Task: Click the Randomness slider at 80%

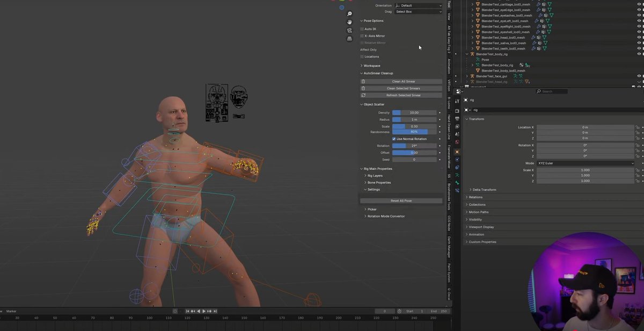Action: 414,132
